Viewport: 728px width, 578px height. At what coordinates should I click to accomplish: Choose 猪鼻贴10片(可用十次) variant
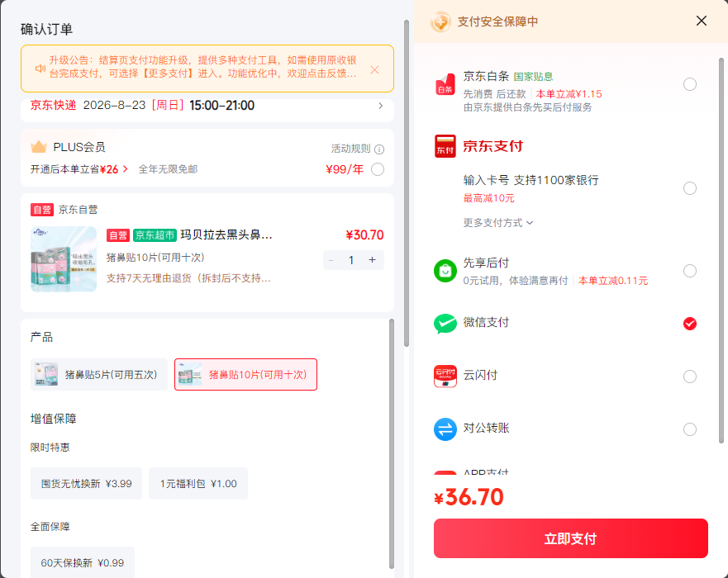click(245, 374)
